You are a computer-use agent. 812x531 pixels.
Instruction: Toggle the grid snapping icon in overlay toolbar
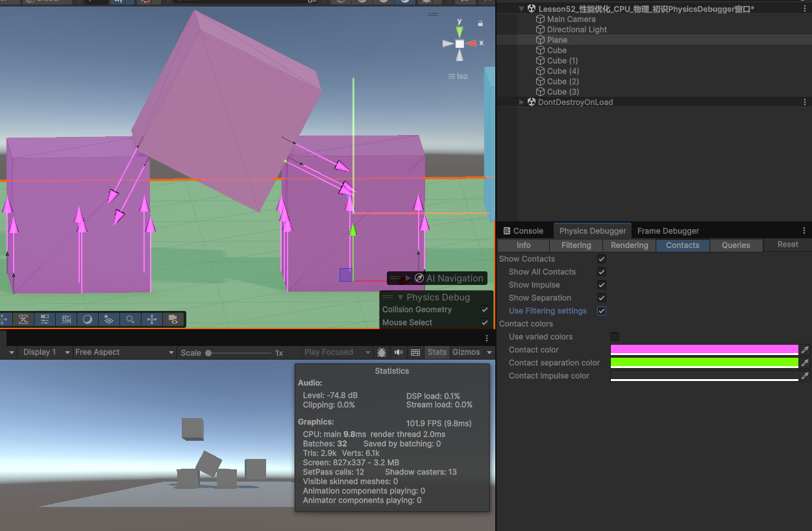click(66, 319)
